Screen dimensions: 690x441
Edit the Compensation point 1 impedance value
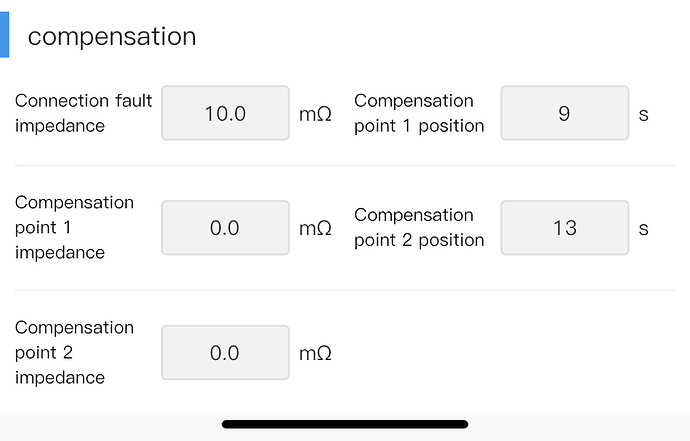click(x=225, y=228)
